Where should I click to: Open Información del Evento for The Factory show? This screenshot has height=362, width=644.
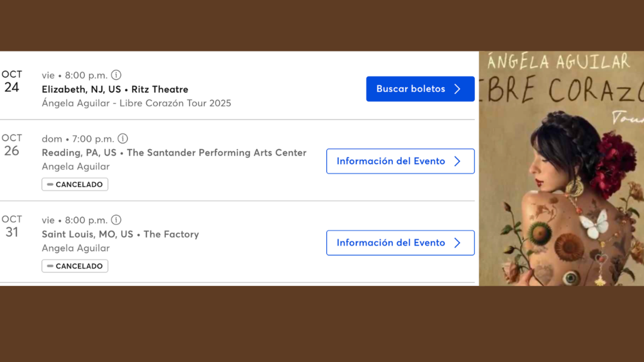tap(400, 243)
